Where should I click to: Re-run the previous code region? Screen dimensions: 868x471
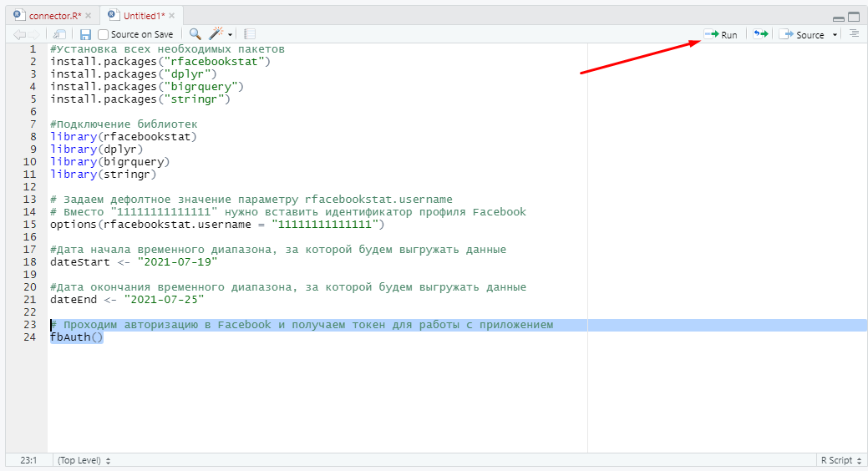pos(760,34)
